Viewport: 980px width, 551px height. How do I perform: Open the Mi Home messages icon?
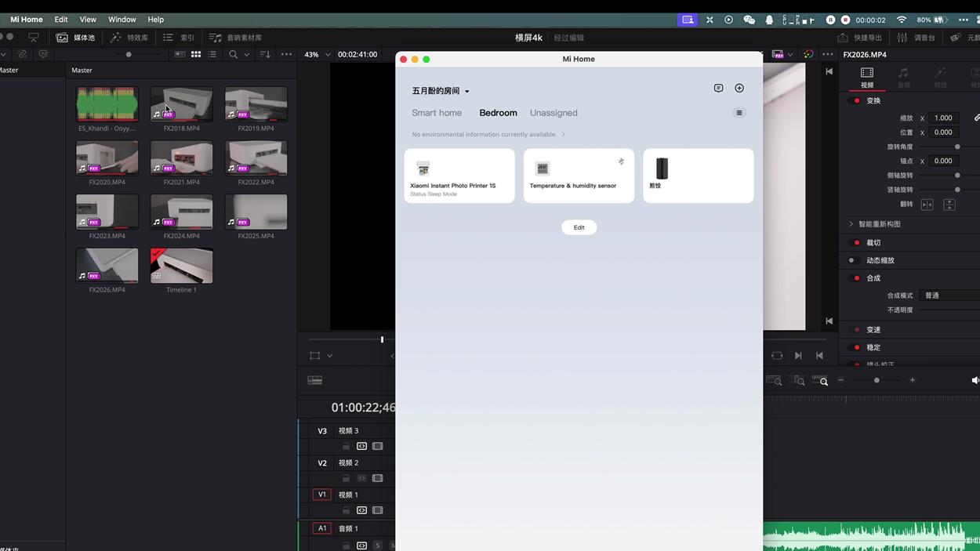[x=718, y=89]
